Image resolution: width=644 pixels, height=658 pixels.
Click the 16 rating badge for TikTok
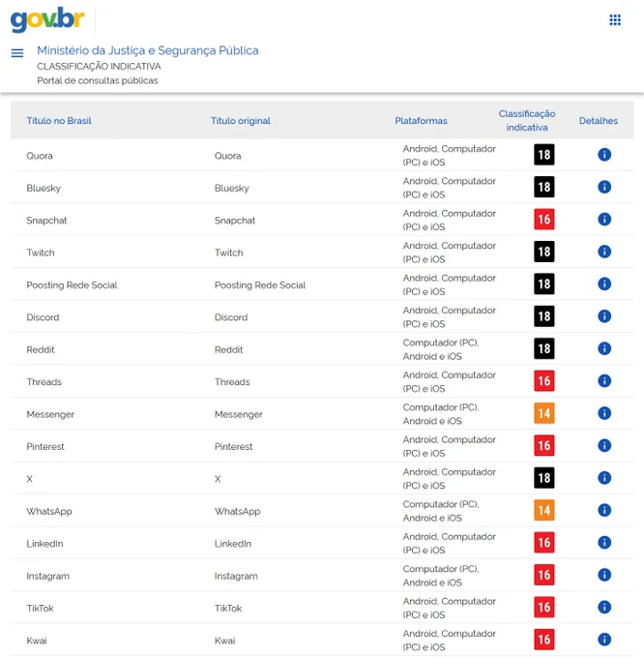544,608
